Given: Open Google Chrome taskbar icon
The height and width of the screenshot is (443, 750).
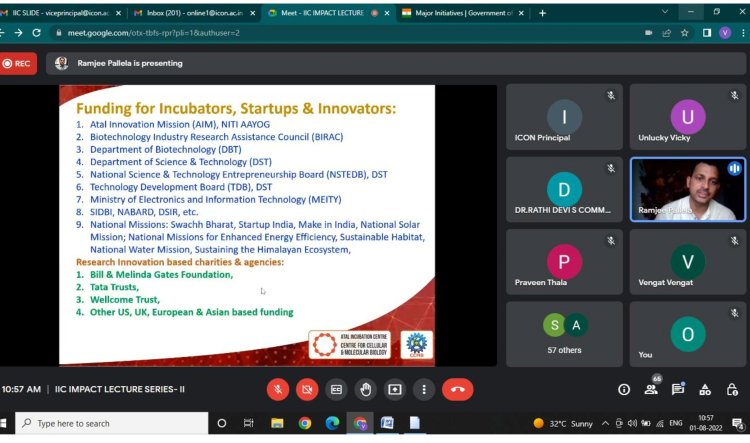Looking at the screenshot, I should [305, 423].
